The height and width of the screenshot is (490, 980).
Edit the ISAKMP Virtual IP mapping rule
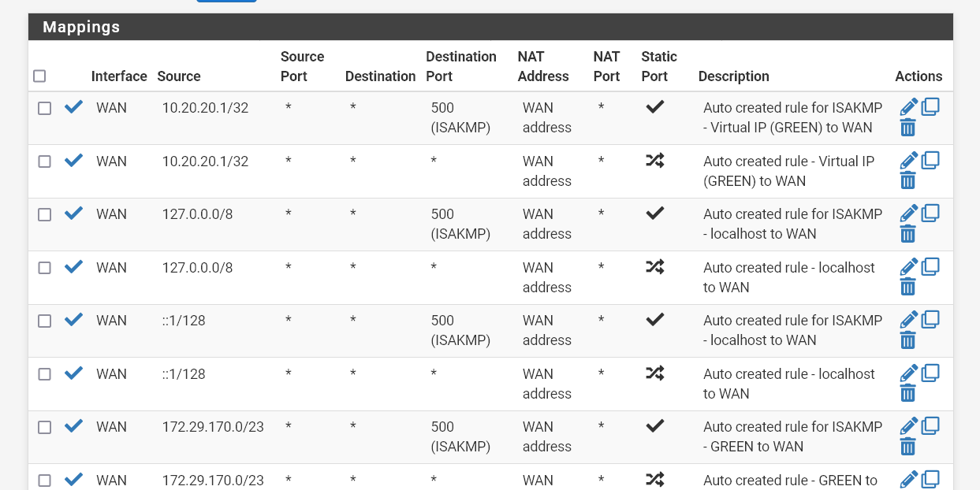click(x=907, y=106)
